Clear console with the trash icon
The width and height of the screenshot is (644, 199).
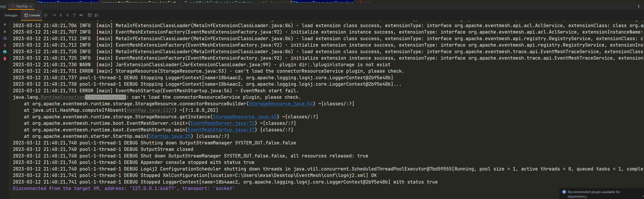[x=5, y=59]
